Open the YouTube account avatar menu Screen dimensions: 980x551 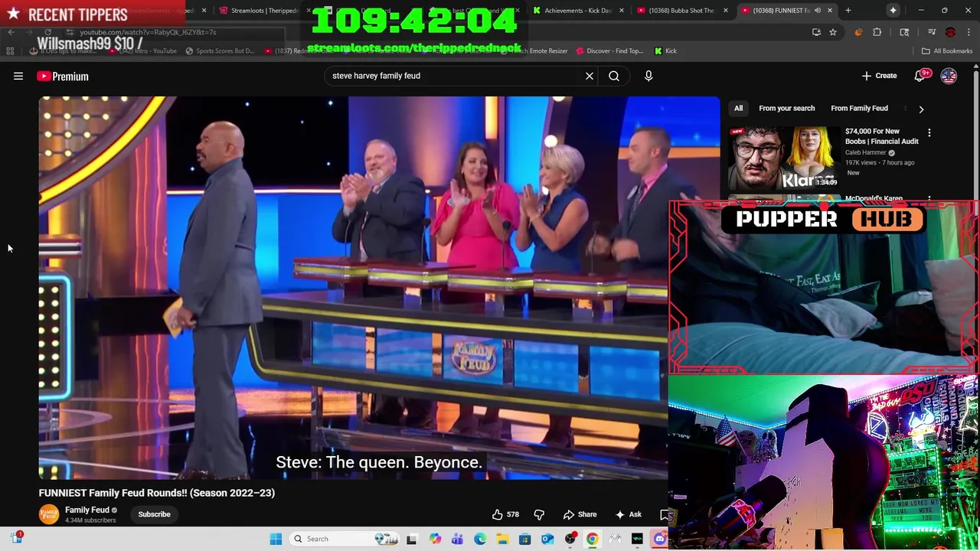(x=949, y=76)
